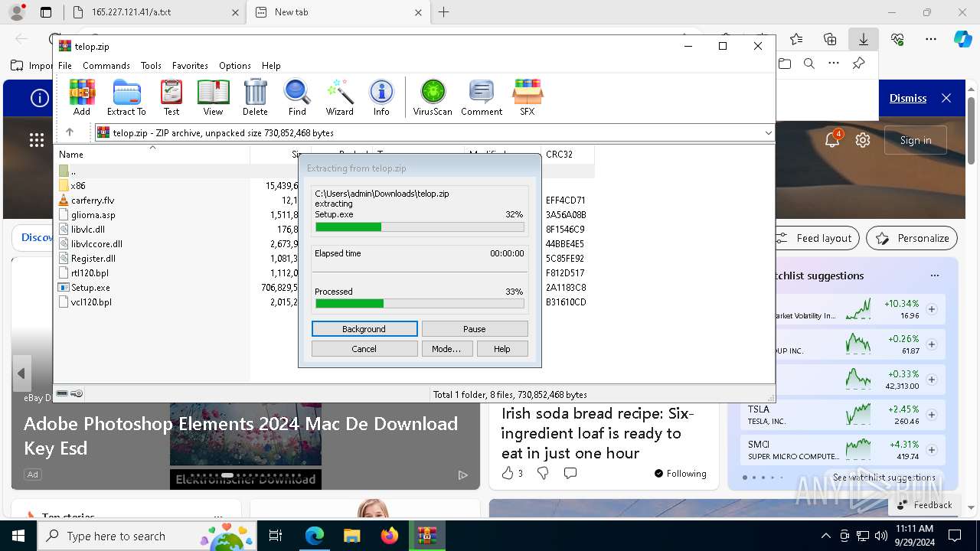Click the Sign in button

point(916,140)
